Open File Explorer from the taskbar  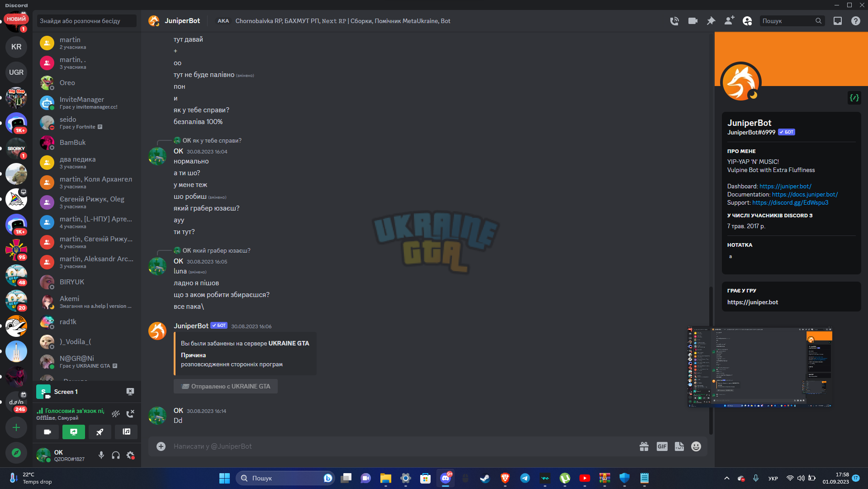click(385, 478)
